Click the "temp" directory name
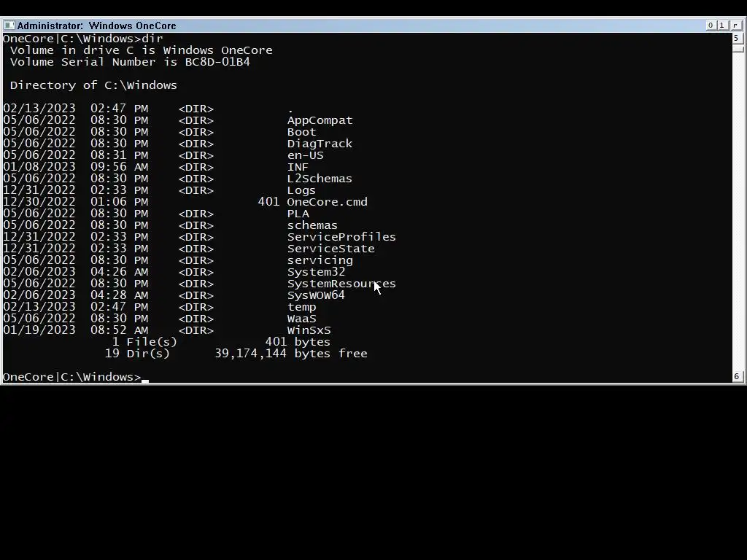Image resolution: width=747 pixels, height=560 pixels. (x=301, y=307)
